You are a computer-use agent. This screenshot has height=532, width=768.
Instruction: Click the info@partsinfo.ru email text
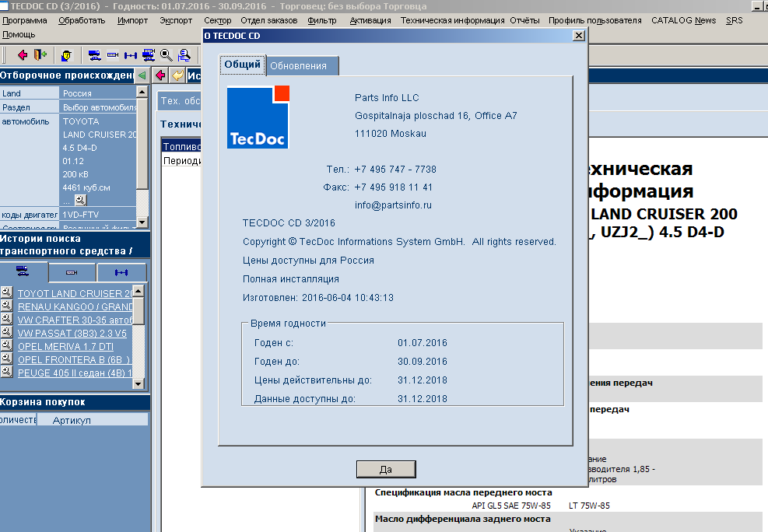coord(393,205)
